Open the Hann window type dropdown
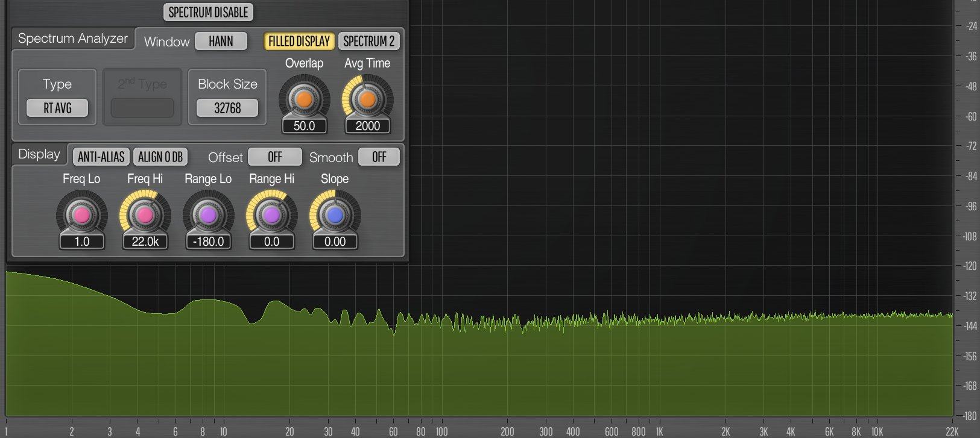Viewport: 980px width, 438px height. (221, 42)
